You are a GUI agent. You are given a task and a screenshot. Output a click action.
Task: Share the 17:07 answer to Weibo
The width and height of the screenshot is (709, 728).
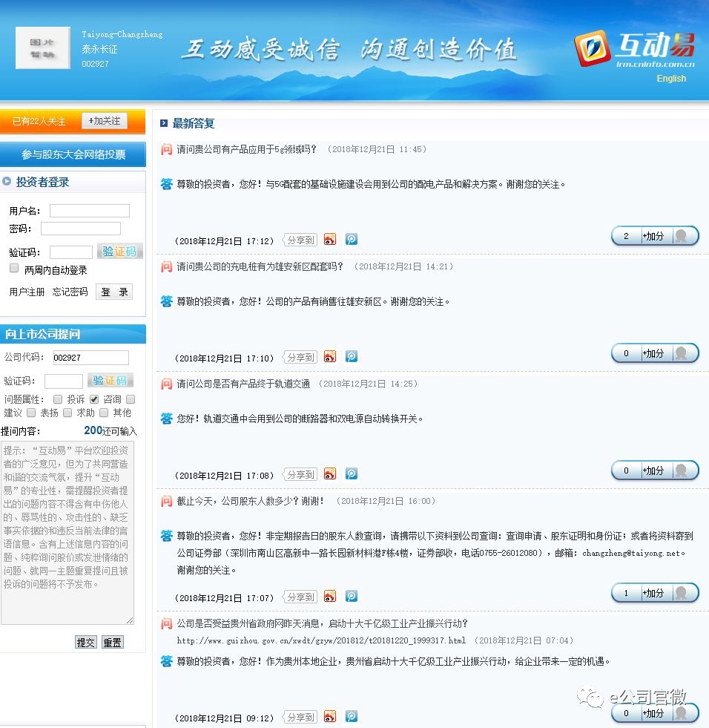329,596
